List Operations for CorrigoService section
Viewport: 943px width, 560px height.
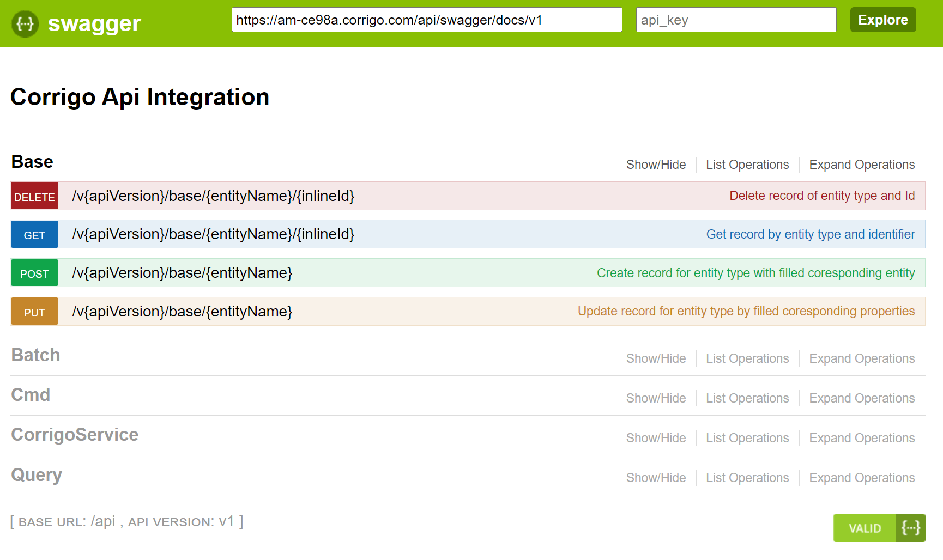(747, 438)
